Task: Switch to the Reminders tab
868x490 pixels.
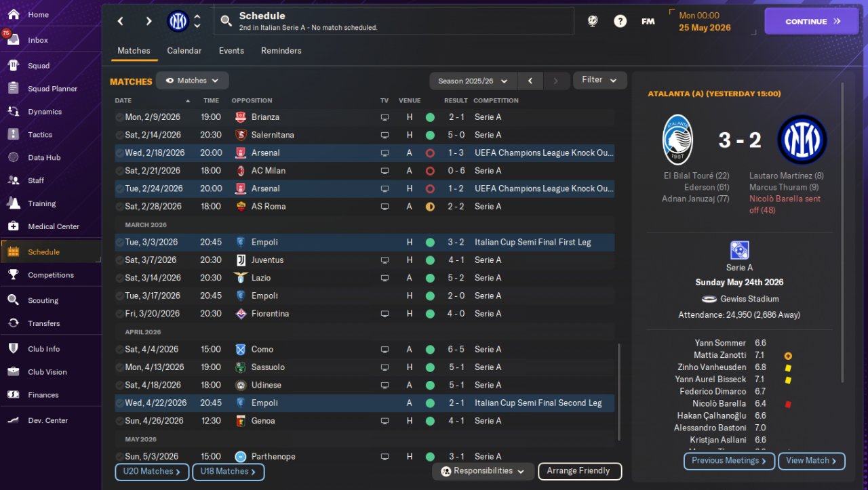Action: 281,51
